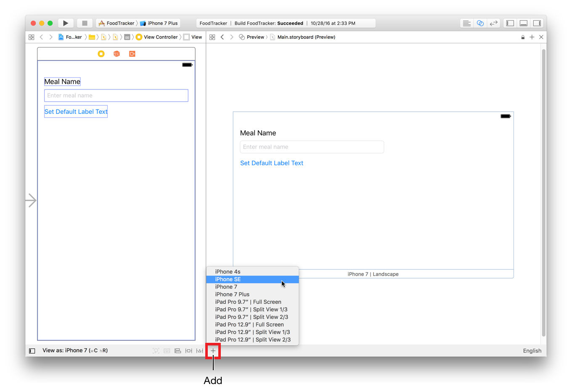Click Embed In Stack icon

point(167,350)
